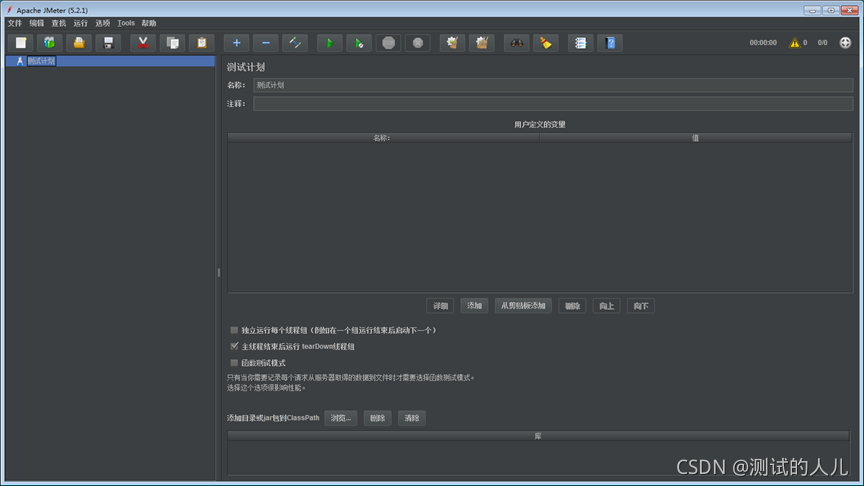Screen dimensions: 864x486
Task: Click the Stop test icon
Action: tap(388, 43)
